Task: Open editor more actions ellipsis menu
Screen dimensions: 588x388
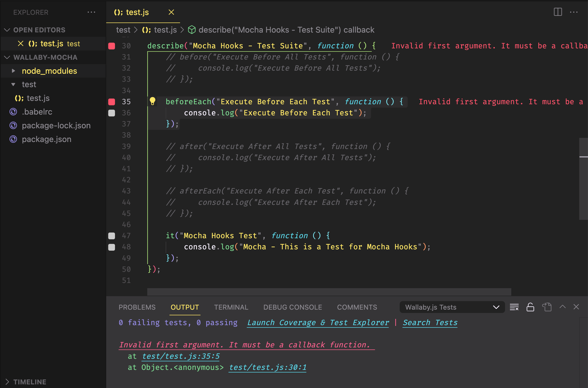Action: coord(574,12)
